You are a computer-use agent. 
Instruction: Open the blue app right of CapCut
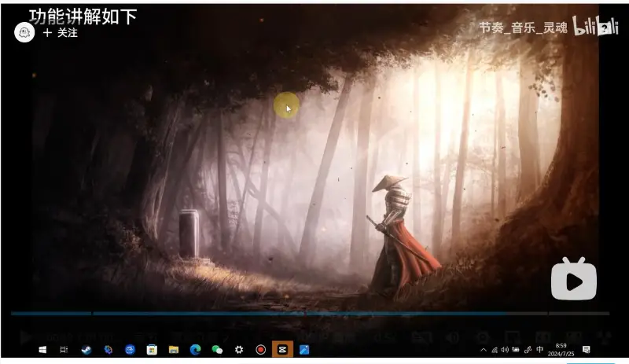click(x=304, y=350)
